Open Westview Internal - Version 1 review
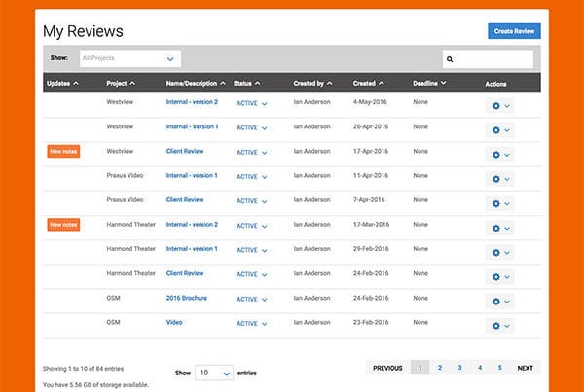Viewport: 584px width, 392px height. click(x=192, y=126)
